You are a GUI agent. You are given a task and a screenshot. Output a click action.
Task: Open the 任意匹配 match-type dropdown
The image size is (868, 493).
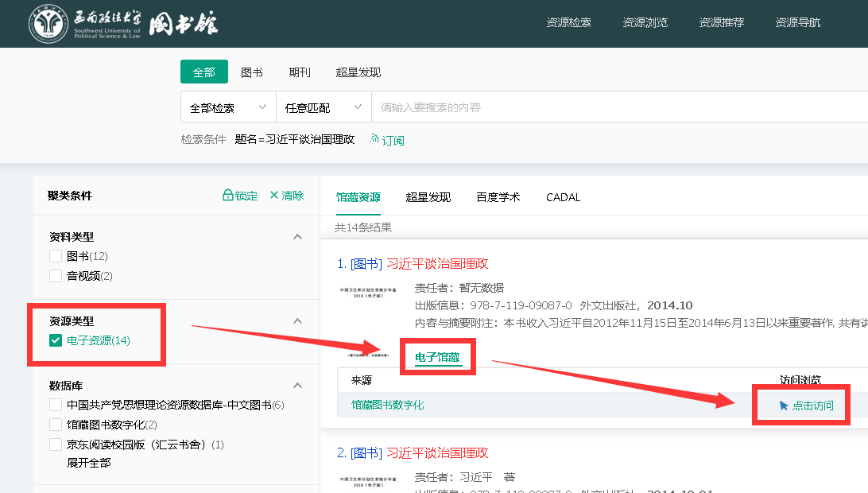pyautogui.click(x=323, y=107)
